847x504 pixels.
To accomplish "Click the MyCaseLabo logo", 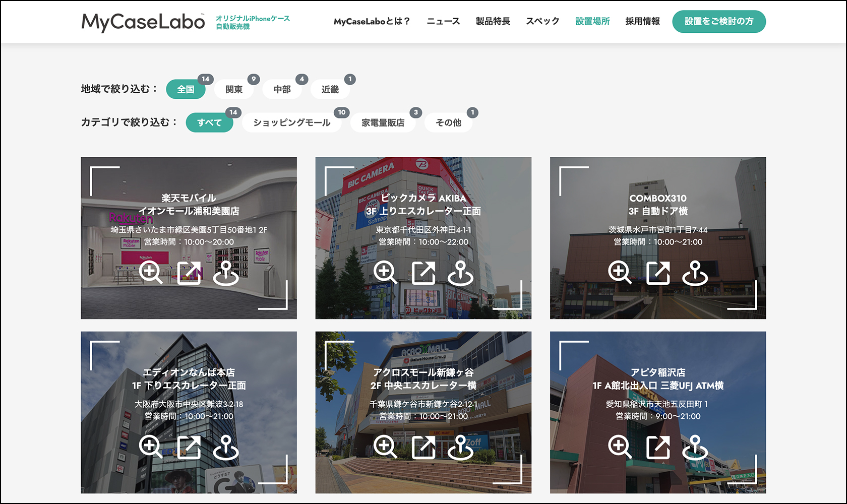I will (x=143, y=22).
